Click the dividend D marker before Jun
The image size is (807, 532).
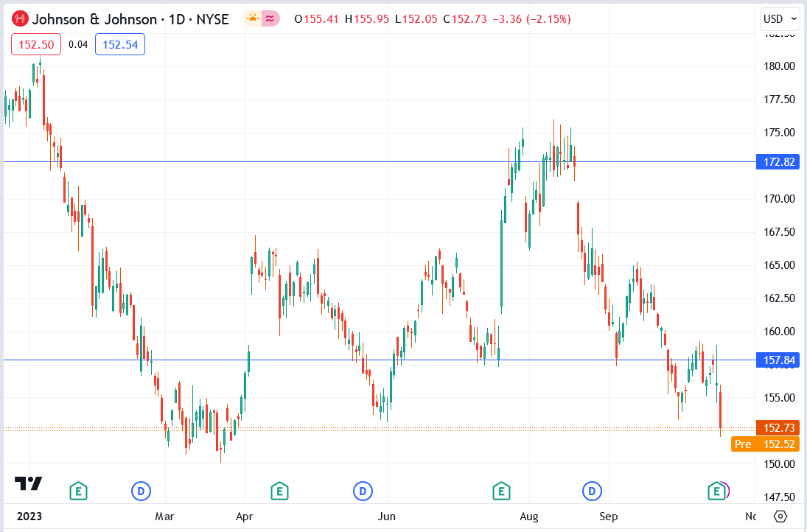[x=363, y=491]
